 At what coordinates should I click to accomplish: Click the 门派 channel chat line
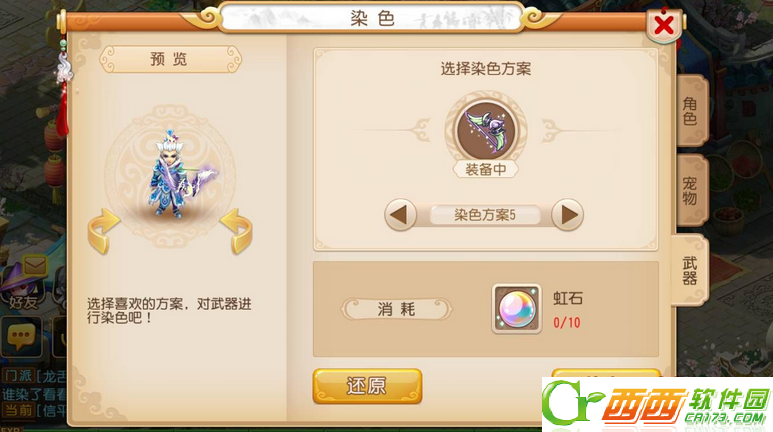(x=35, y=376)
